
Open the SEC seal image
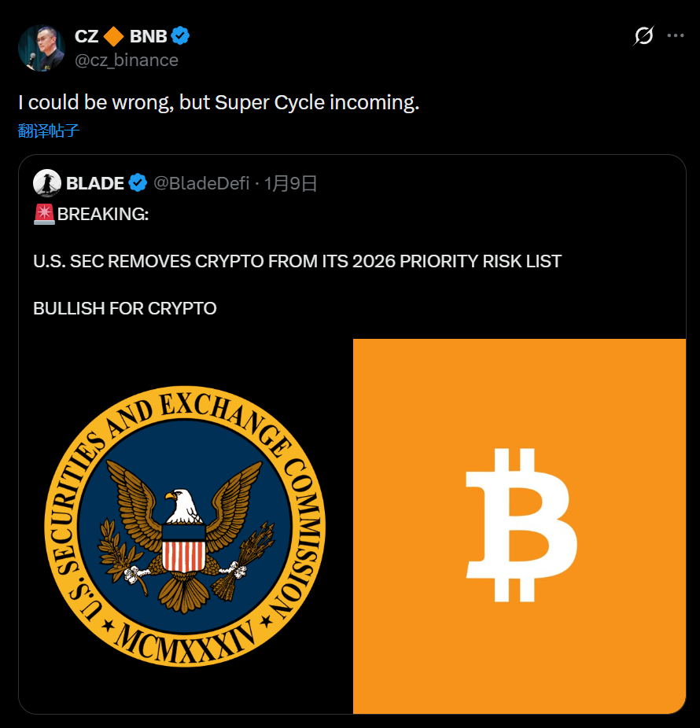tap(186, 527)
